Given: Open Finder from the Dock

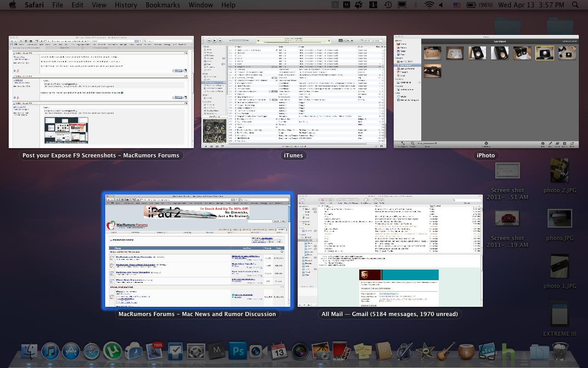Looking at the screenshot, I should coord(29,351).
